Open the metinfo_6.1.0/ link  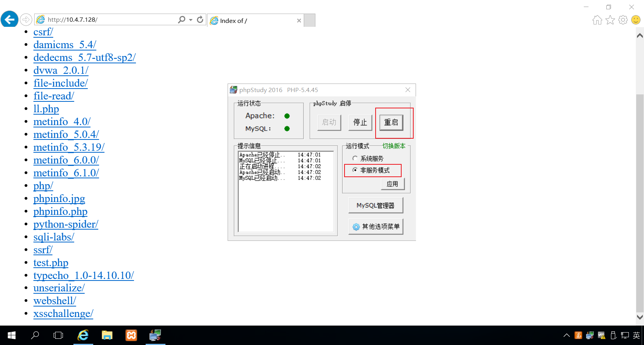pos(66,173)
